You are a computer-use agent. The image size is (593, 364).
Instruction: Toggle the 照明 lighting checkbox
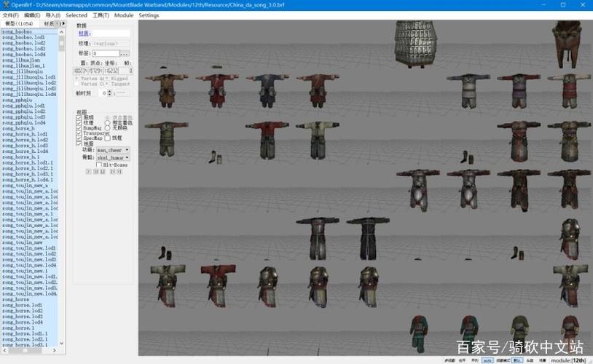[79, 117]
